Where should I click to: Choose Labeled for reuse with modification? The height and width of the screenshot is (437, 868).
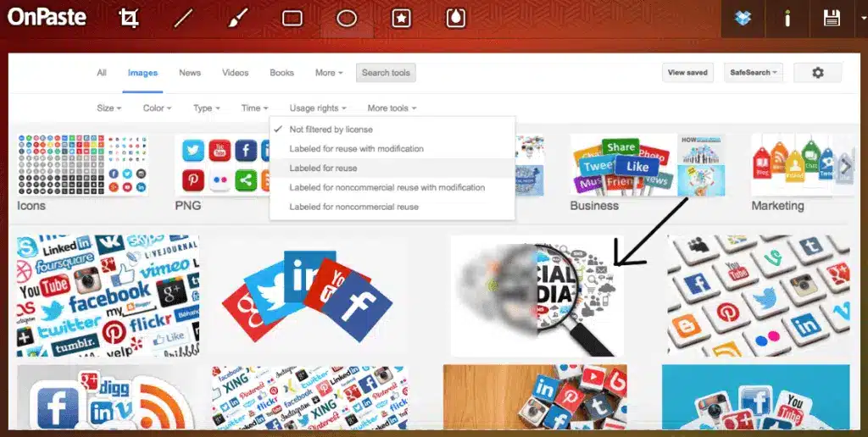pyautogui.click(x=392, y=149)
